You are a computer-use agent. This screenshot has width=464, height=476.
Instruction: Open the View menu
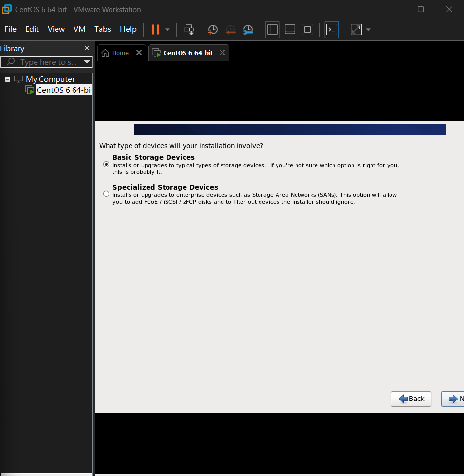coord(56,29)
